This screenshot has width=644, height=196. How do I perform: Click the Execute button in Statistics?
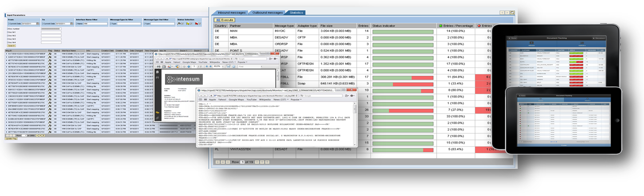224,20
